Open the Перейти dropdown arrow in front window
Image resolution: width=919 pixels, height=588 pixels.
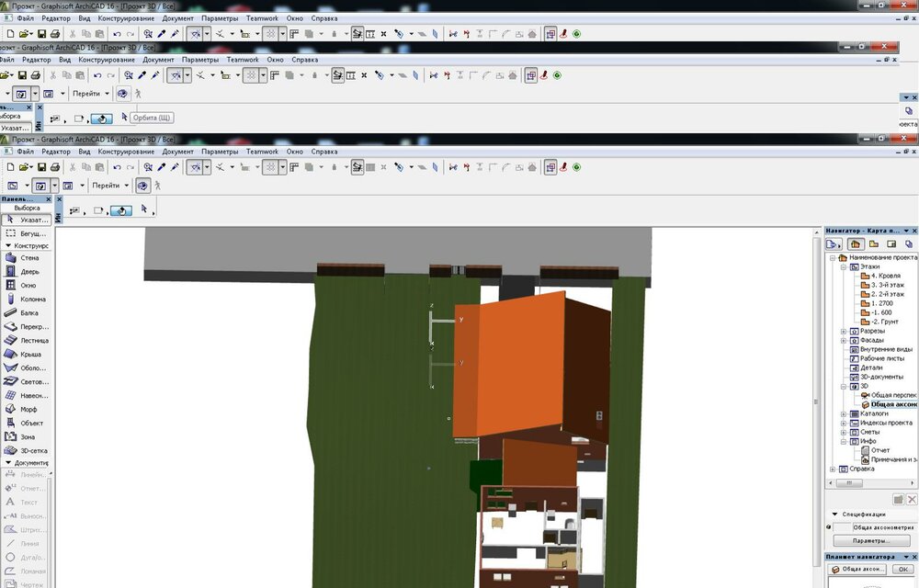[126, 186]
